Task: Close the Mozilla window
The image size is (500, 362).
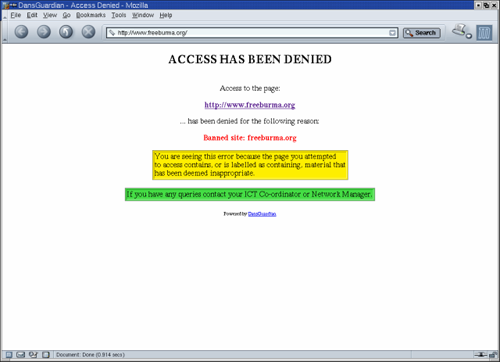Action: 494,5
